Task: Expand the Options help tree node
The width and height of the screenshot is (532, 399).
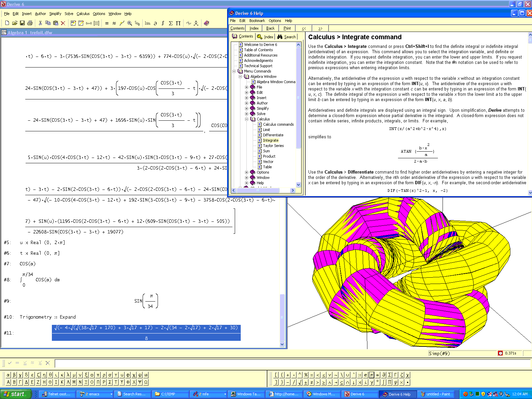Action: coord(247,172)
